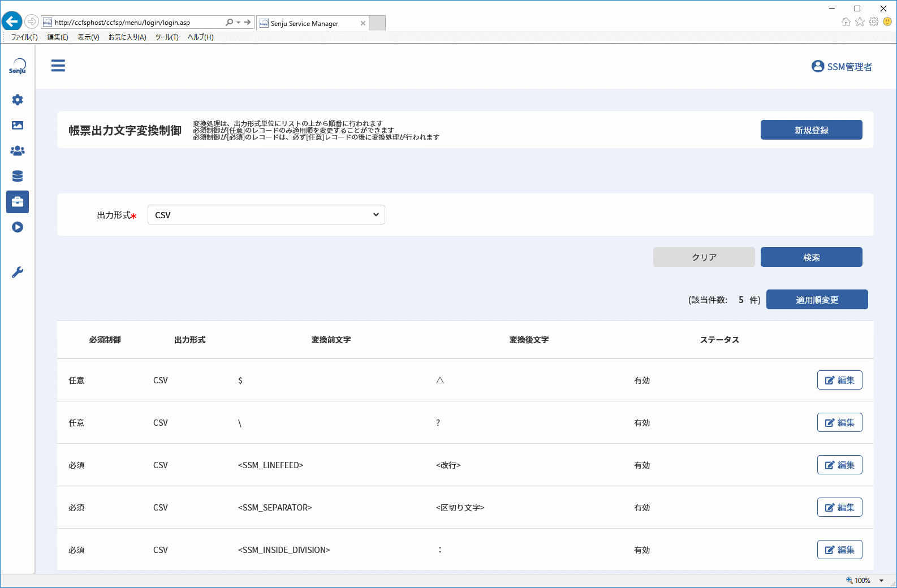Click the Senju logo in the sidebar
Viewport: 897px width, 588px height.
[x=18, y=66]
